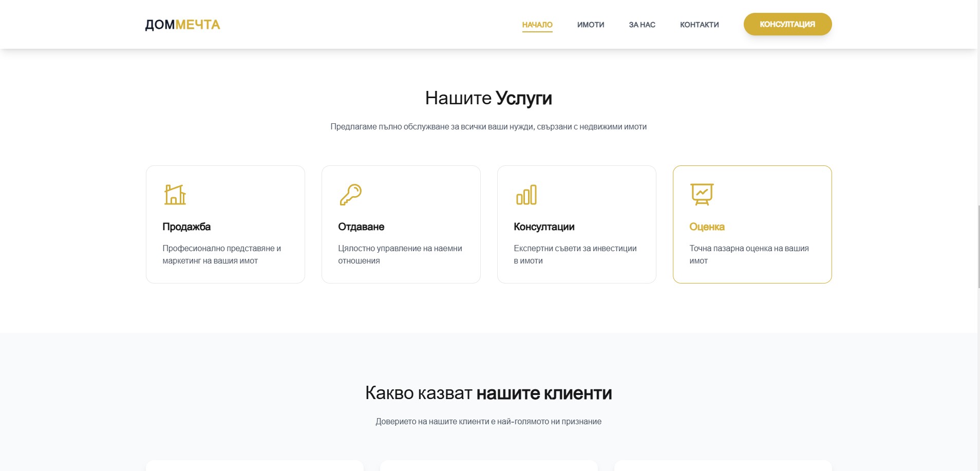Click the building icon above Продажба
980x471 pixels.
tap(175, 195)
